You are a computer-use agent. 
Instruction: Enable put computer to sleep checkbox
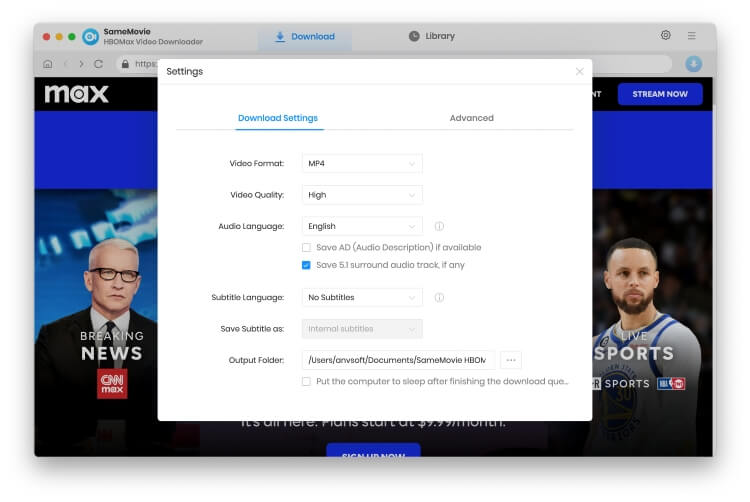306,382
